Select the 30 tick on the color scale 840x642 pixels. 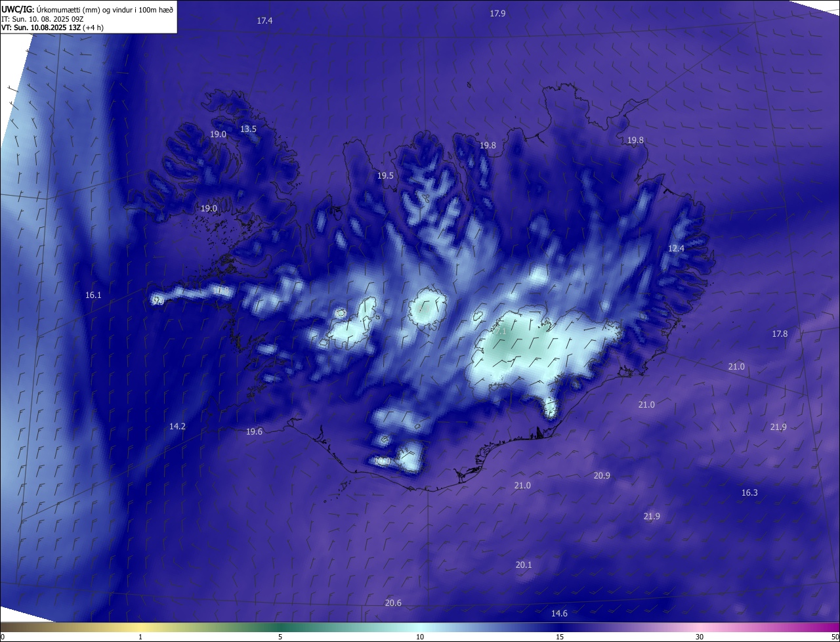pos(700,637)
